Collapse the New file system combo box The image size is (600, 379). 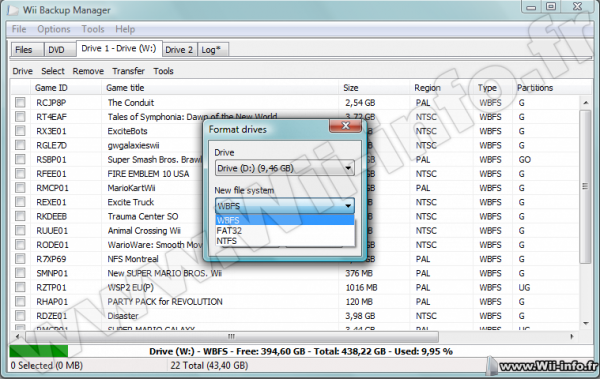coord(285,206)
